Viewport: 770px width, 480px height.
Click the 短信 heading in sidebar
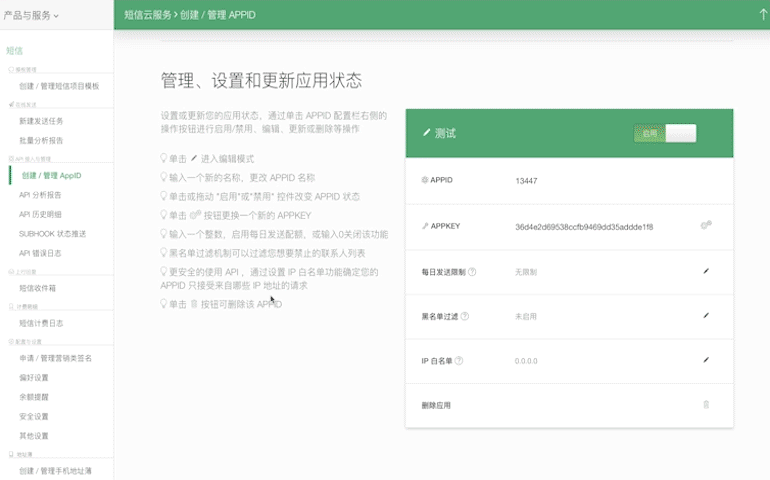click(x=14, y=51)
